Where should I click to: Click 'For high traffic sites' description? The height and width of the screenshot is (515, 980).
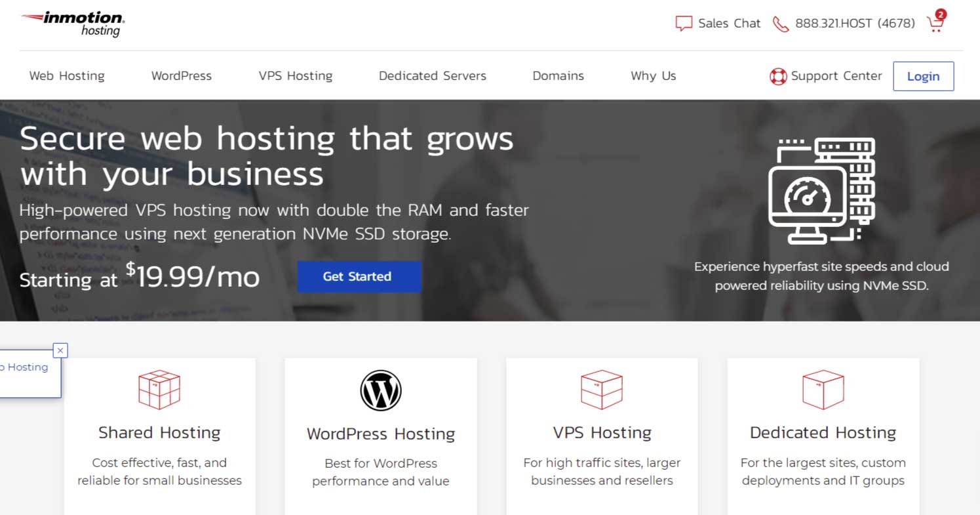(602, 472)
